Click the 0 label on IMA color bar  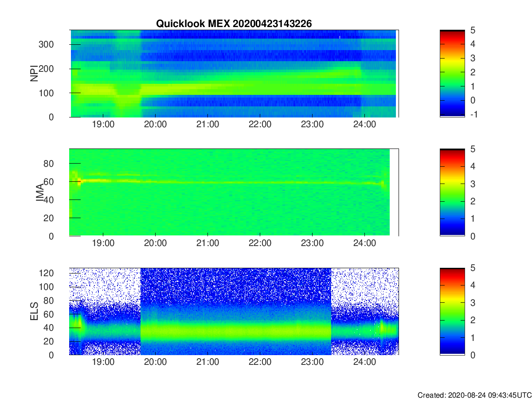473,236
